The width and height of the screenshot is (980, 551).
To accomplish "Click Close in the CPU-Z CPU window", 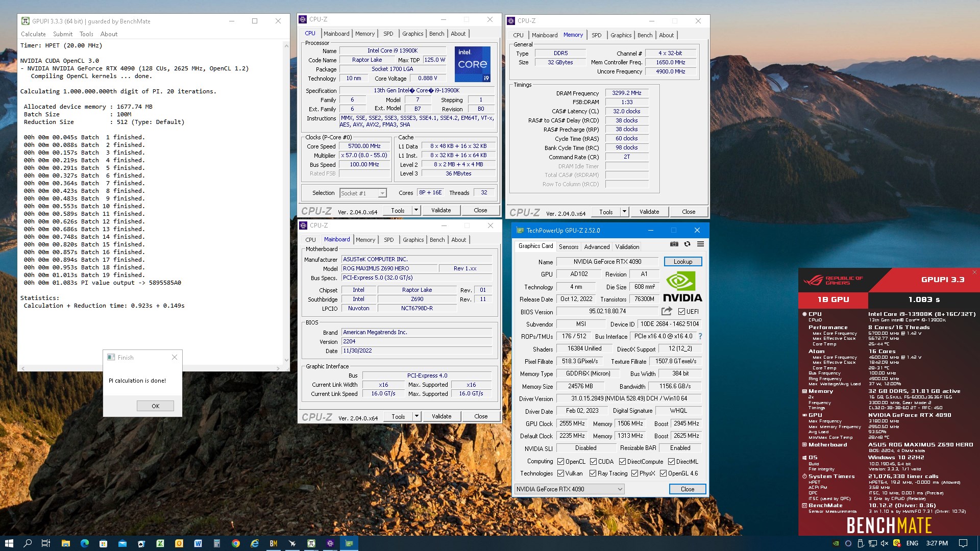I will pyautogui.click(x=480, y=210).
